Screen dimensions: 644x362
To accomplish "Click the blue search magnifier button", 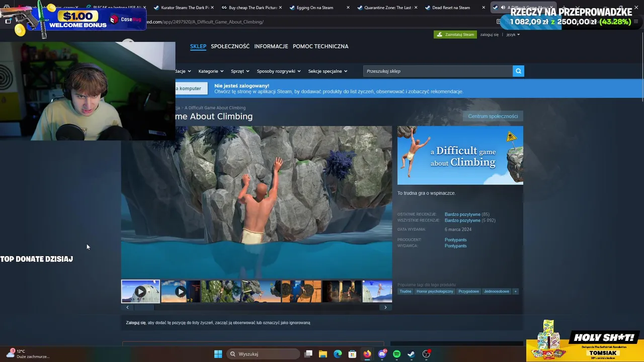I will tap(518, 71).
